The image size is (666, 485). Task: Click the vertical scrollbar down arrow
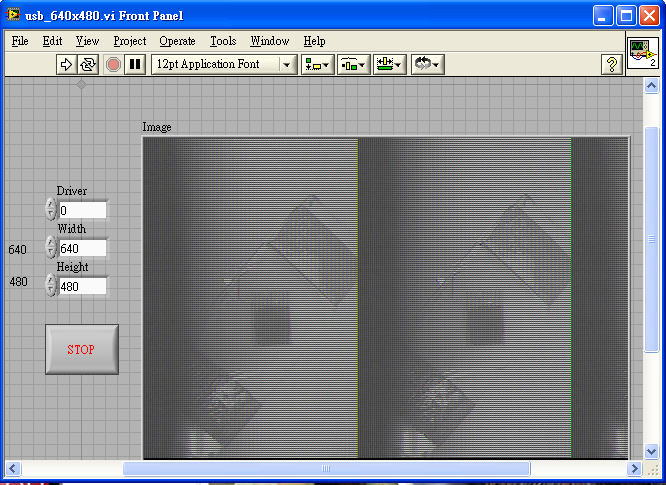tap(651, 451)
